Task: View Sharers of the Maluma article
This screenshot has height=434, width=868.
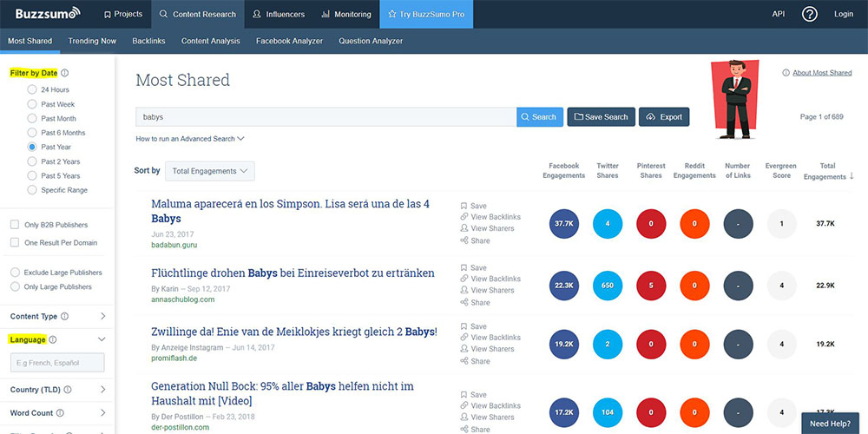Action: pyautogui.click(x=487, y=228)
